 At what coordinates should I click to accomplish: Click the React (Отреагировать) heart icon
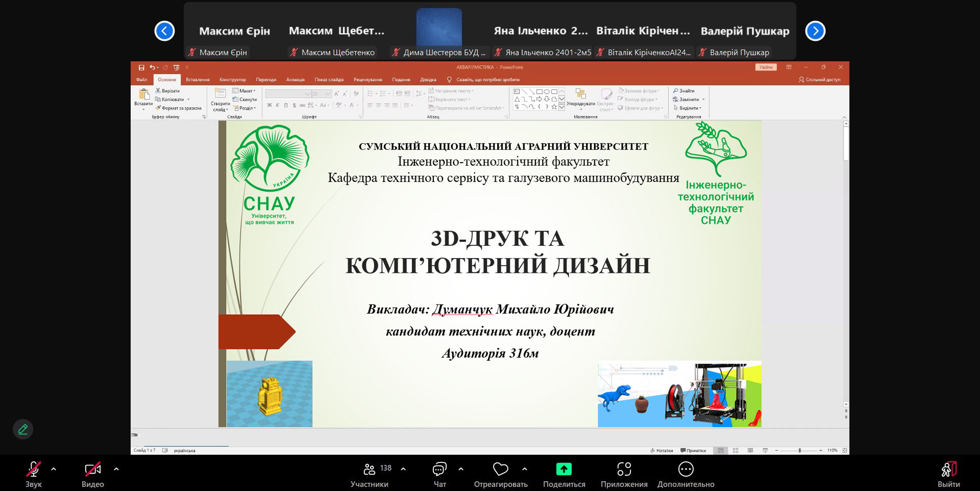tap(501, 469)
